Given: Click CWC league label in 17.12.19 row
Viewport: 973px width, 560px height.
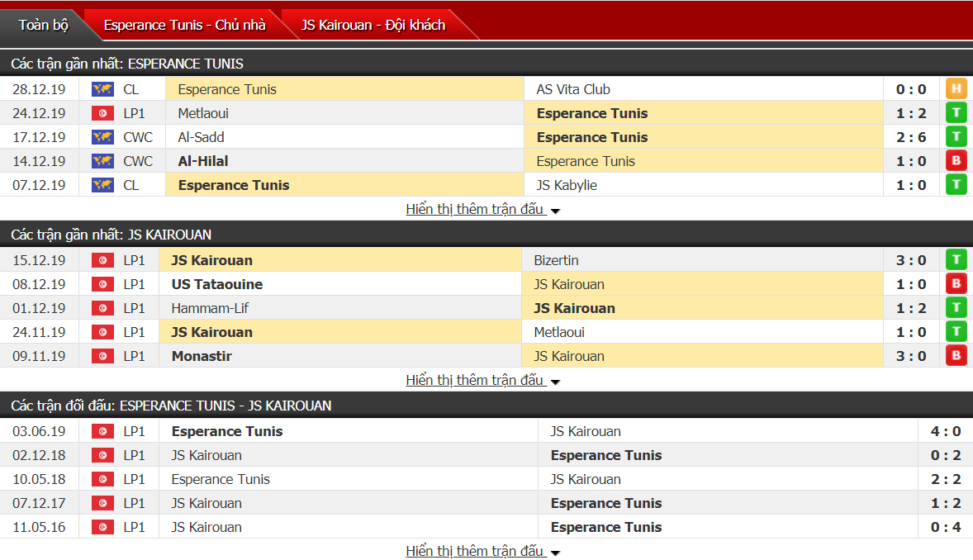Looking at the screenshot, I should pyautogui.click(x=138, y=137).
